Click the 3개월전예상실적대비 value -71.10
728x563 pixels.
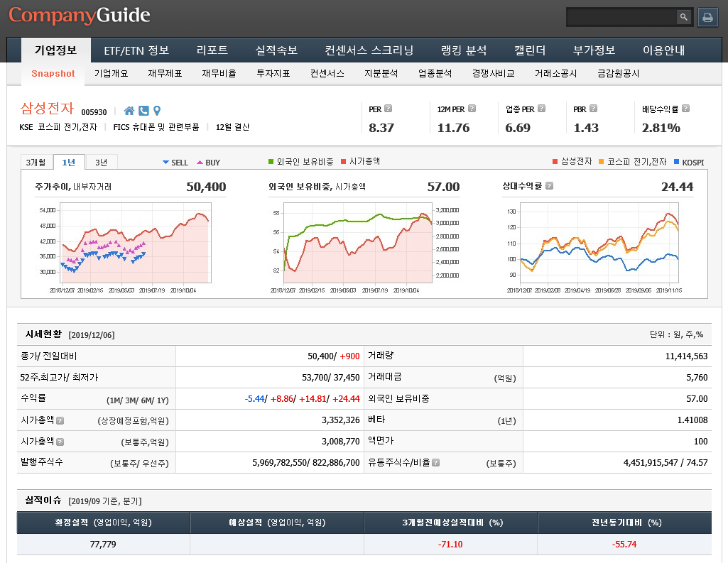tap(450, 544)
